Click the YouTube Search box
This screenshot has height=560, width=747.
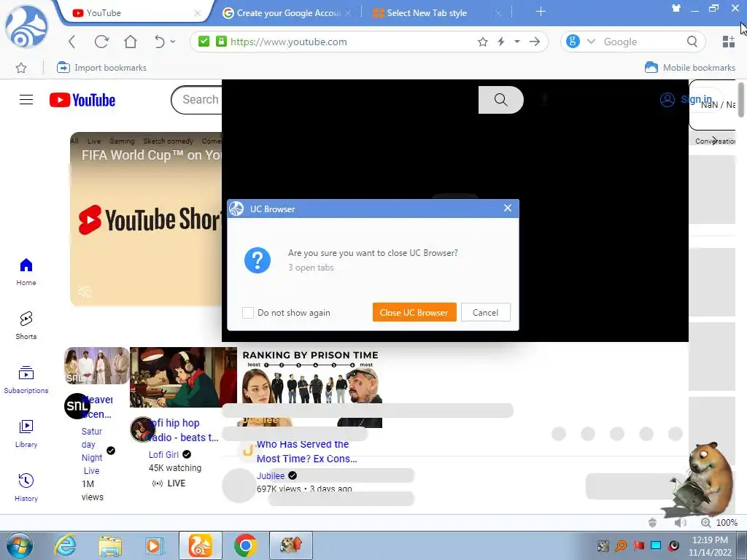click(197, 99)
